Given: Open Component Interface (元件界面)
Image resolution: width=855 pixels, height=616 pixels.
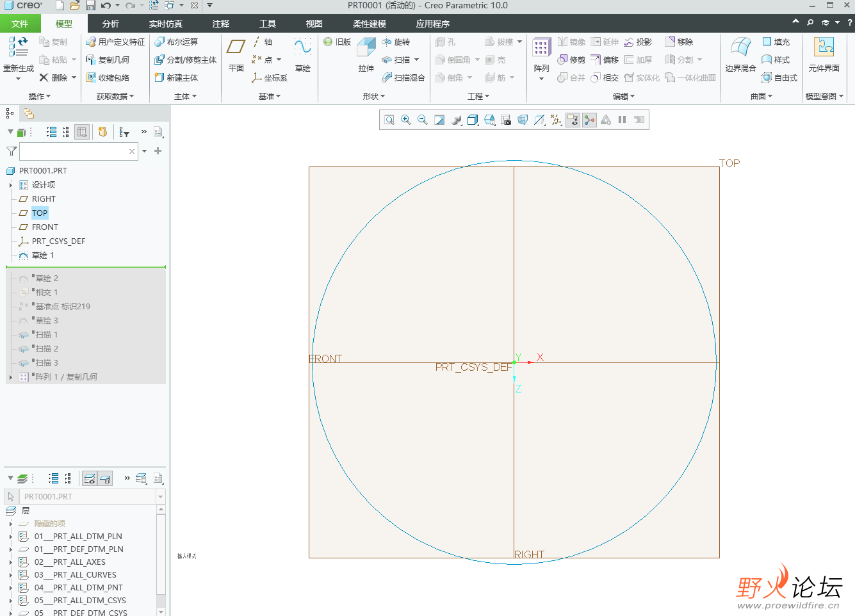Looking at the screenshot, I should (824, 54).
